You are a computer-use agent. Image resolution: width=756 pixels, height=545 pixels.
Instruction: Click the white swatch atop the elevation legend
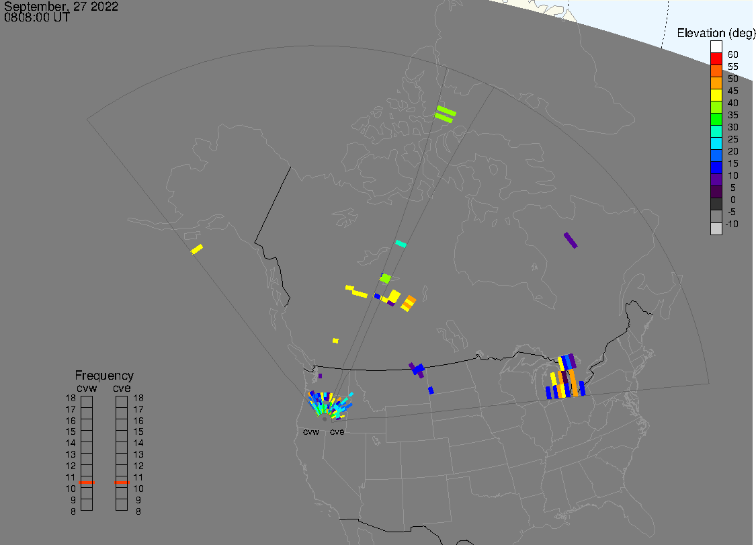click(716, 47)
